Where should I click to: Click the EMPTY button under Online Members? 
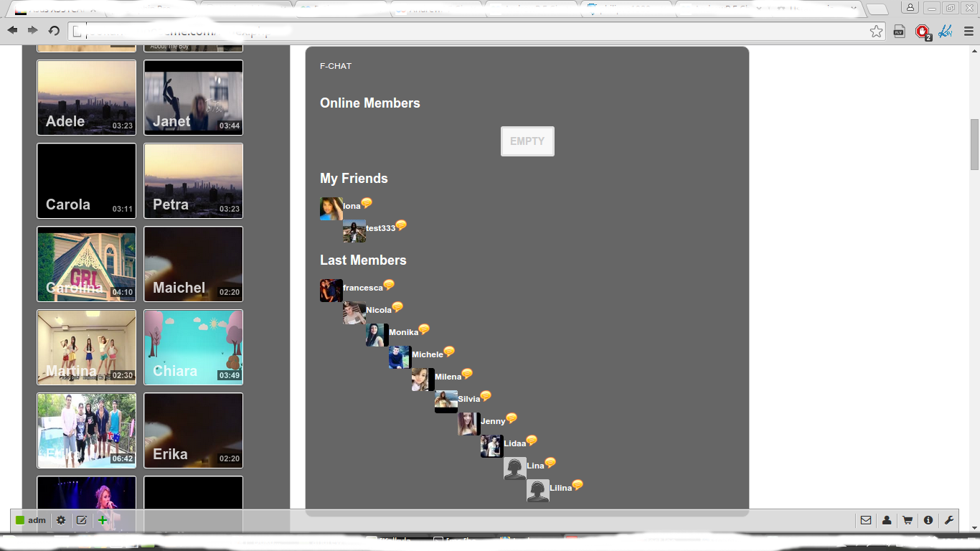(x=527, y=141)
